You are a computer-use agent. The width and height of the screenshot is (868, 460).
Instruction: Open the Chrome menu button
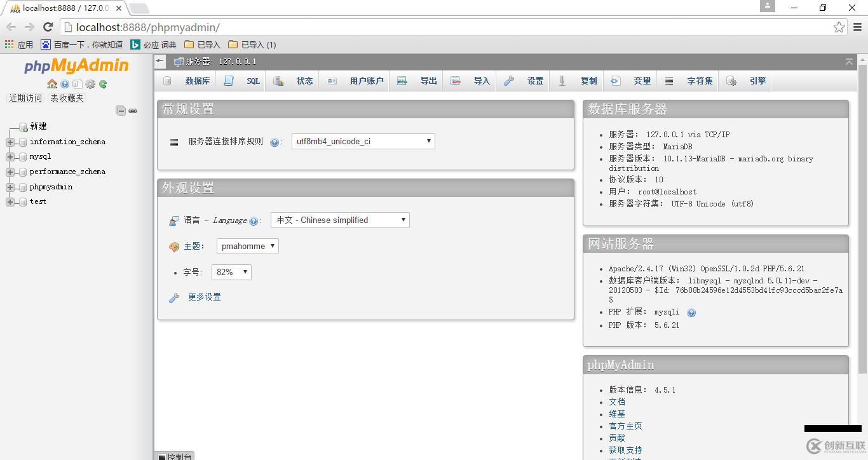(857, 27)
